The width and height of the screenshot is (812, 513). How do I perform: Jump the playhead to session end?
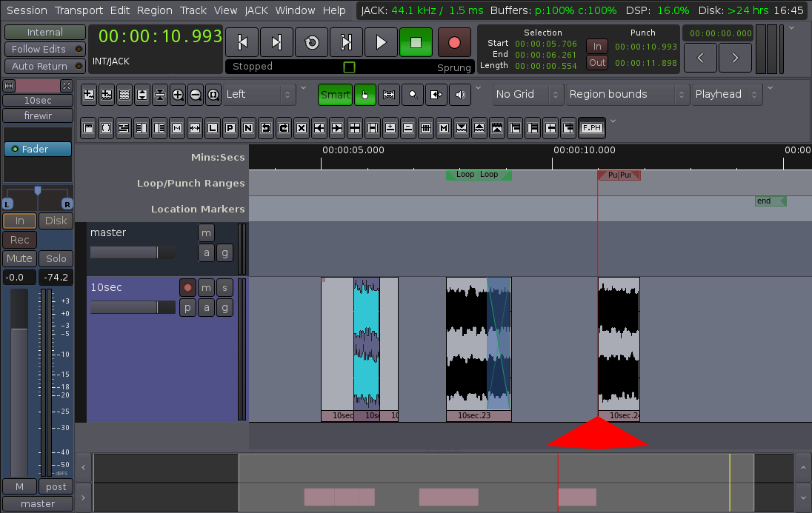click(276, 42)
